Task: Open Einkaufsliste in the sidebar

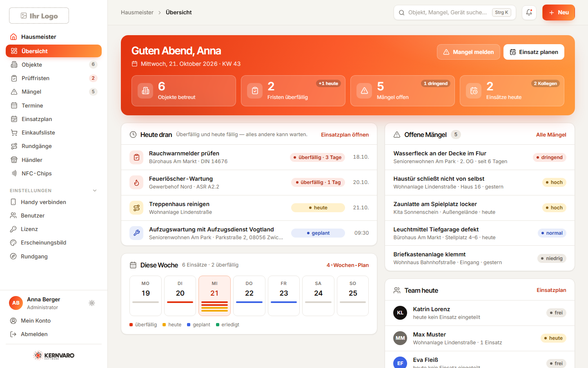Action: coord(53,132)
